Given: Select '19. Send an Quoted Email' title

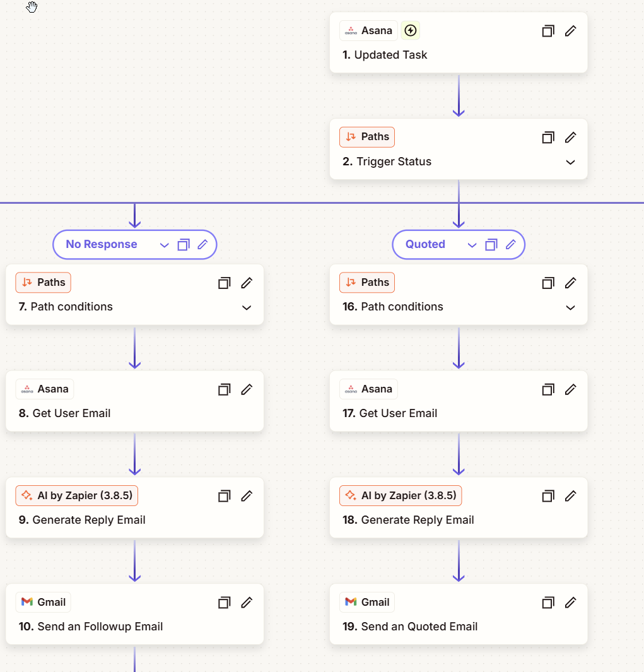Looking at the screenshot, I should pos(410,627).
